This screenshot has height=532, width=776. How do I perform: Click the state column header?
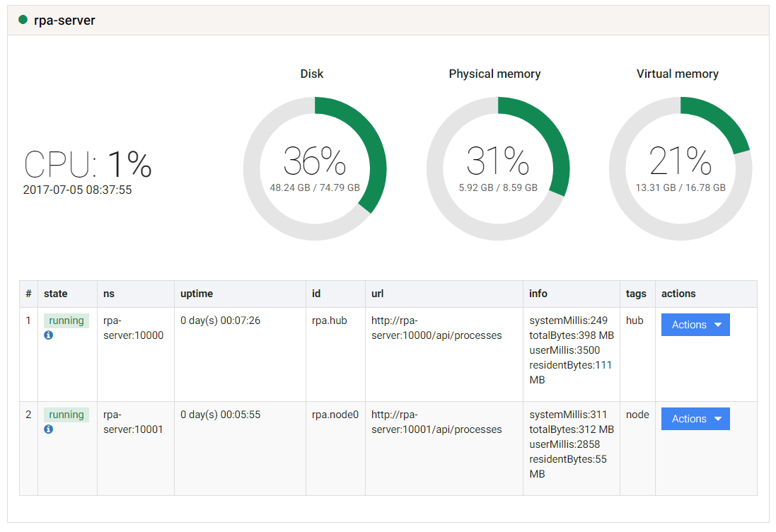point(55,294)
